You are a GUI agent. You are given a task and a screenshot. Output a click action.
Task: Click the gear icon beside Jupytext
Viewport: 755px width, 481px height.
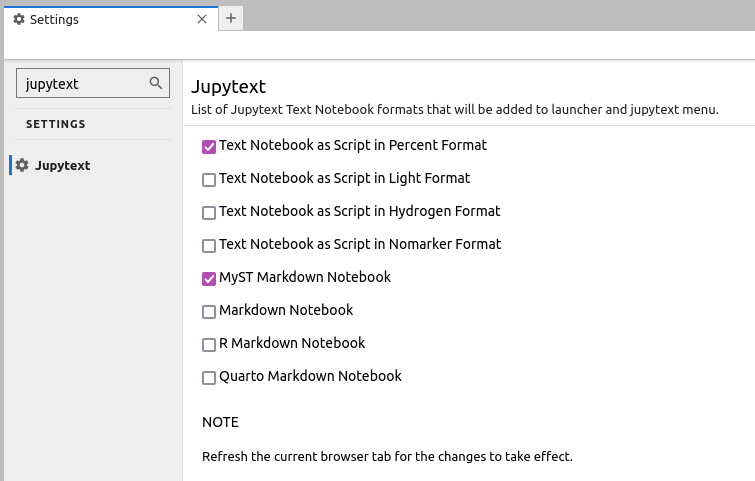click(x=22, y=165)
